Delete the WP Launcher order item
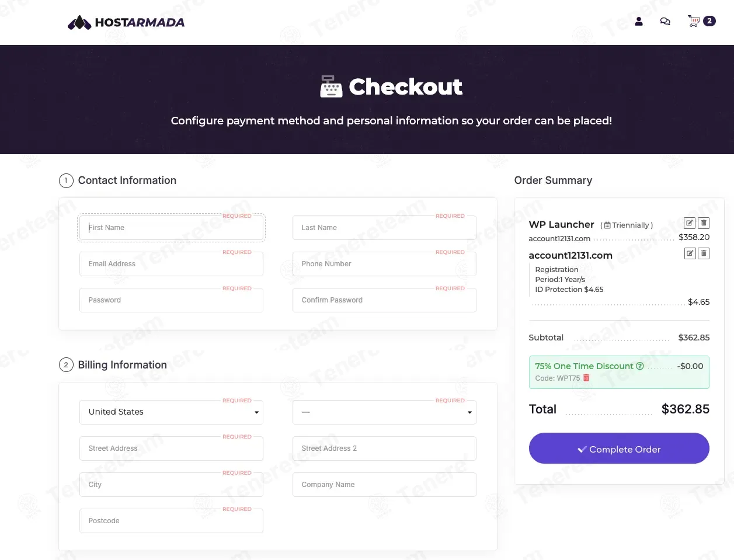 (x=704, y=223)
